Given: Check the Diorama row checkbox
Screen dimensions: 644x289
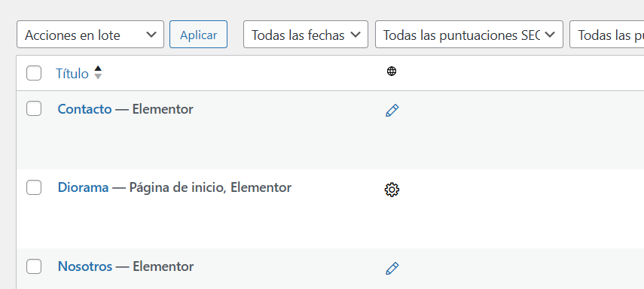Looking at the screenshot, I should pos(34,187).
